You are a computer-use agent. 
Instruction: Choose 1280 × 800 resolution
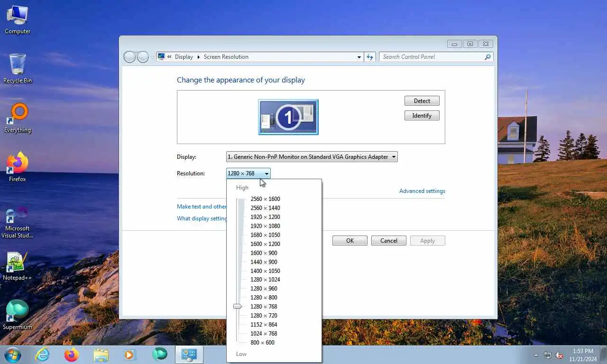264,298
